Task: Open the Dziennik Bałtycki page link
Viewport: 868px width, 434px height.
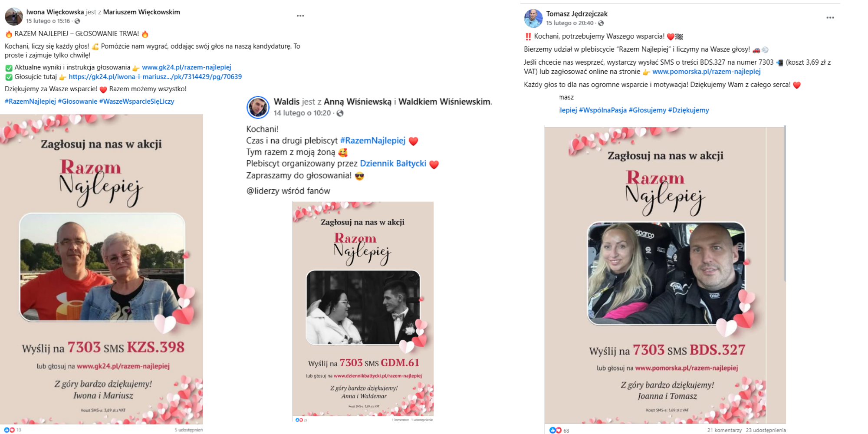Action: click(393, 164)
